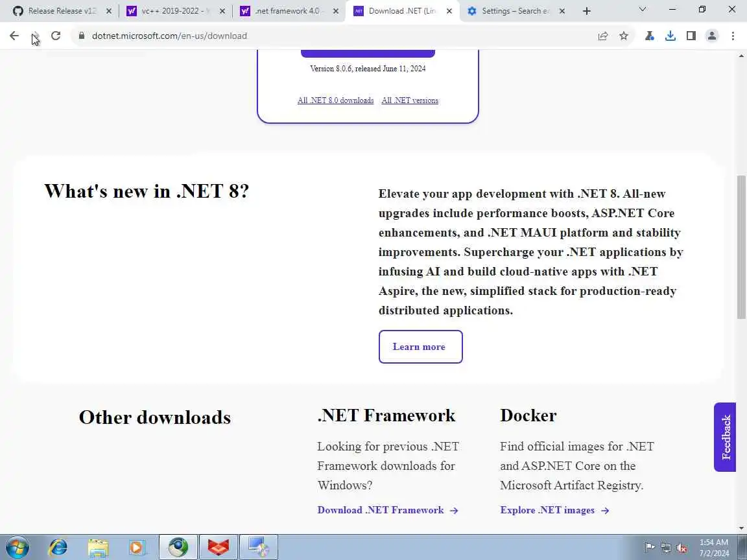This screenshot has height=560, width=747.
Task: Launch Internet Explorer from the taskbar
Action: point(58,547)
